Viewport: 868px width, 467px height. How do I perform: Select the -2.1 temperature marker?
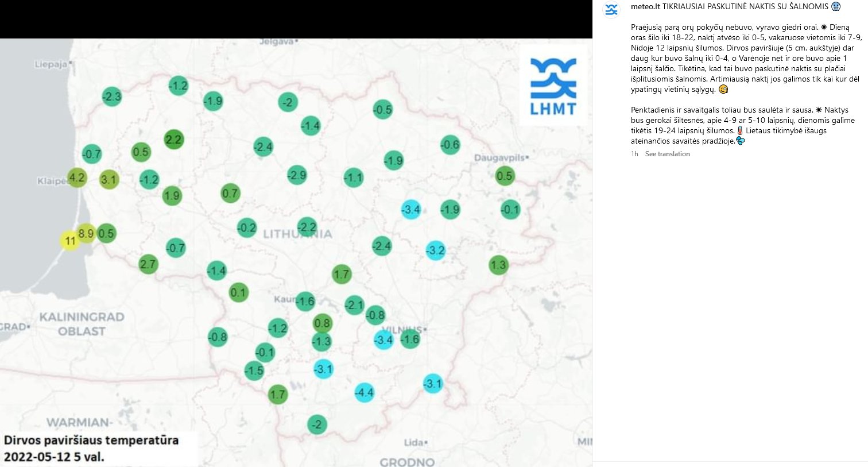pos(354,305)
